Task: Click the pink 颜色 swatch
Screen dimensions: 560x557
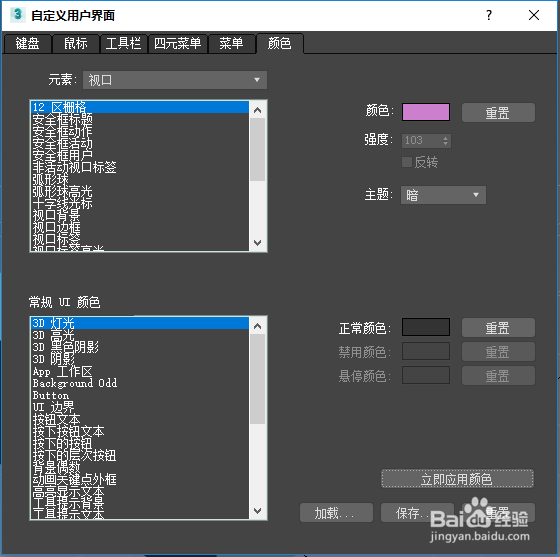Action: pyautogui.click(x=426, y=112)
